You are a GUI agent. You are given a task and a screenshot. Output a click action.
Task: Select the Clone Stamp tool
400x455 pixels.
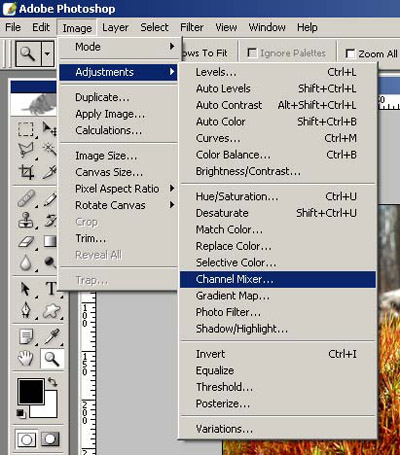(x=25, y=220)
